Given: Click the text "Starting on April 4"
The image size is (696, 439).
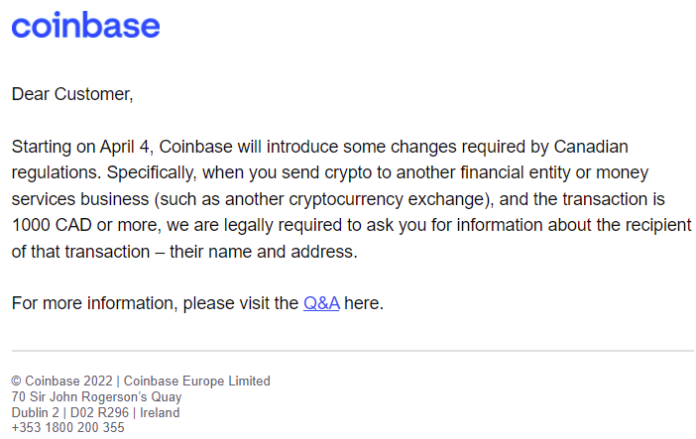Looking at the screenshot, I should (82, 147).
